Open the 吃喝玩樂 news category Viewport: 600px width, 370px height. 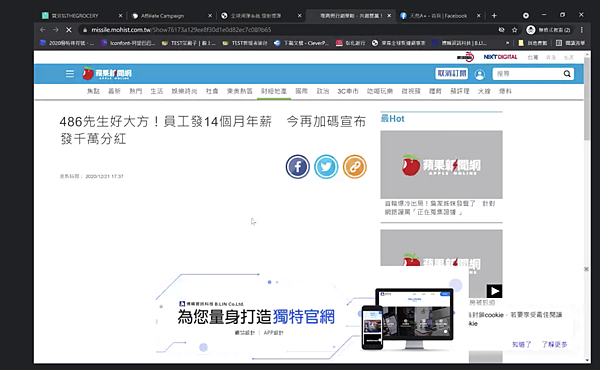click(380, 91)
